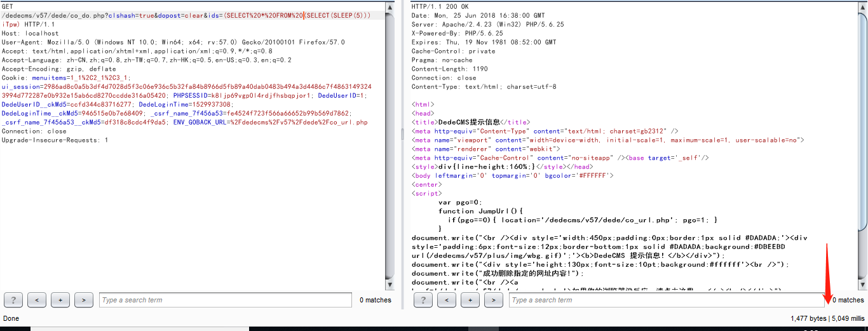The image size is (868, 331).
Task: Click the <center> tag in response
Action: coord(427,184)
